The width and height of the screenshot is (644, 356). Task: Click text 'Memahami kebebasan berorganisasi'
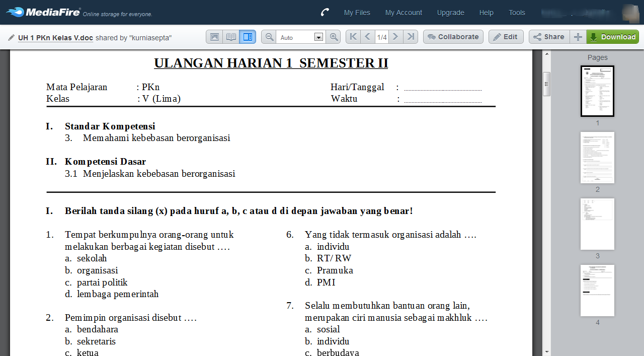[156, 138]
